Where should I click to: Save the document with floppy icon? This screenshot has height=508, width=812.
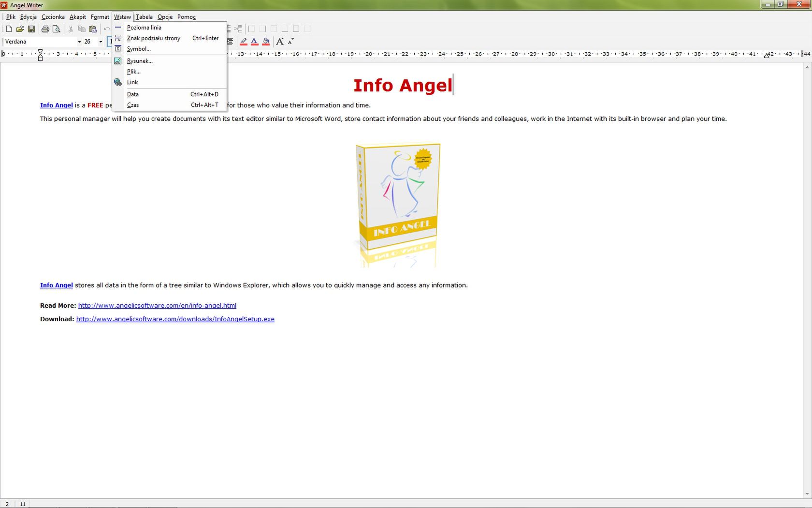[x=31, y=29]
